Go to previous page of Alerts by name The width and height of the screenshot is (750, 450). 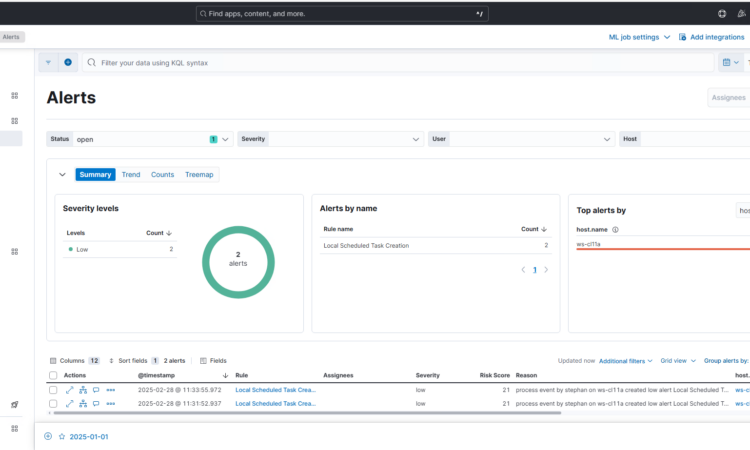point(523,270)
